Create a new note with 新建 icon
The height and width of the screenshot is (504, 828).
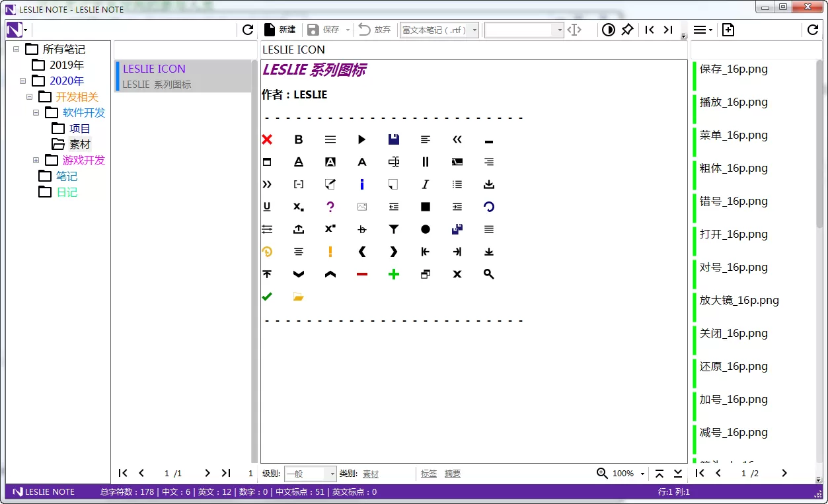click(278, 29)
